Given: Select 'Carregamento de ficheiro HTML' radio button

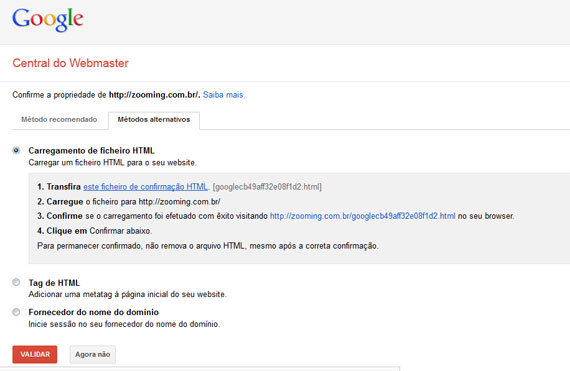Looking at the screenshot, I should click(16, 150).
